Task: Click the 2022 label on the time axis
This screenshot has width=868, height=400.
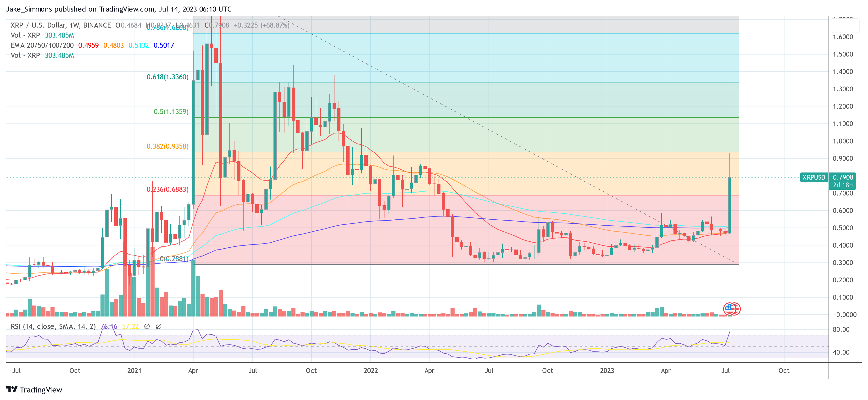Action: (371, 371)
